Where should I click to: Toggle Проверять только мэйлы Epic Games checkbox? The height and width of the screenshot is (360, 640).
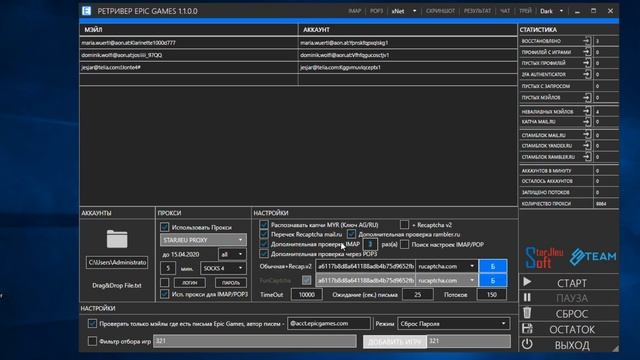pyautogui.click(x=92, y=323)
